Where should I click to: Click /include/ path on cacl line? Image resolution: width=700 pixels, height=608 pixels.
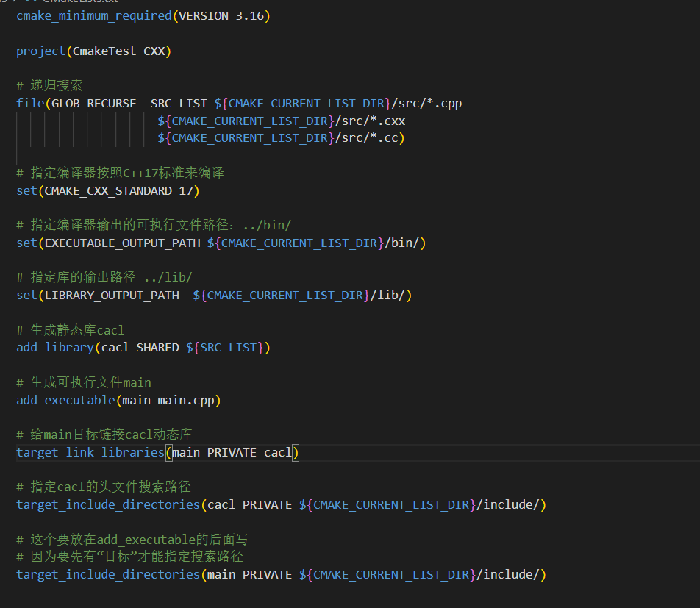point(508,505)
